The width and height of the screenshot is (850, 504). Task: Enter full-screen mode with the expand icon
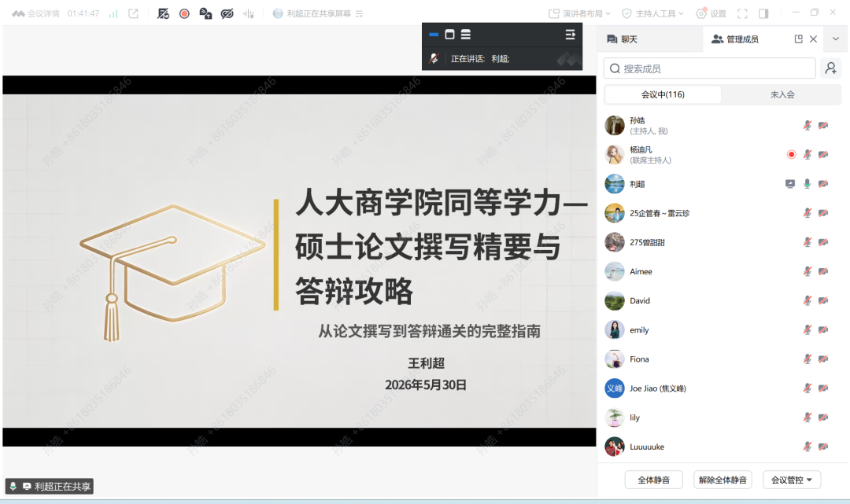pyautogui.click(x=742, y=13)
